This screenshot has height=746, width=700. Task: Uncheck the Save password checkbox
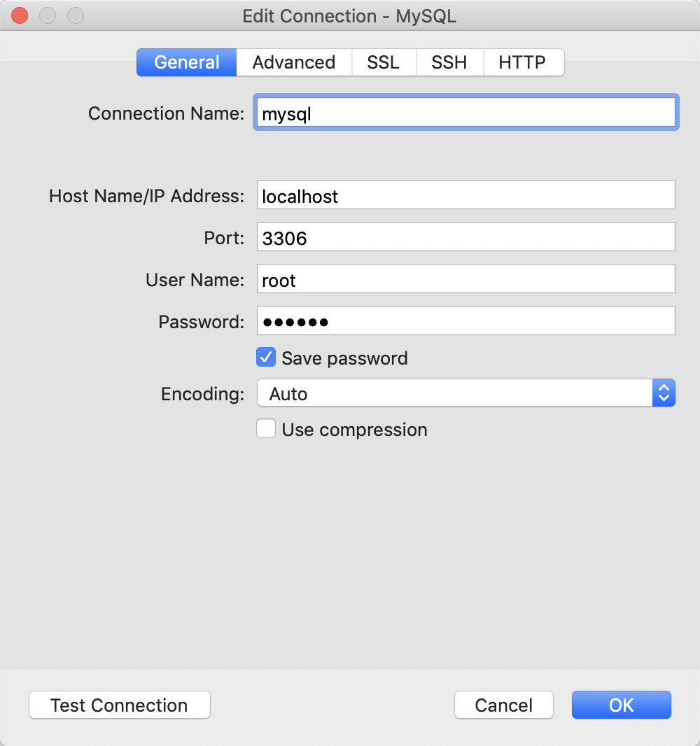coord(266,358)
